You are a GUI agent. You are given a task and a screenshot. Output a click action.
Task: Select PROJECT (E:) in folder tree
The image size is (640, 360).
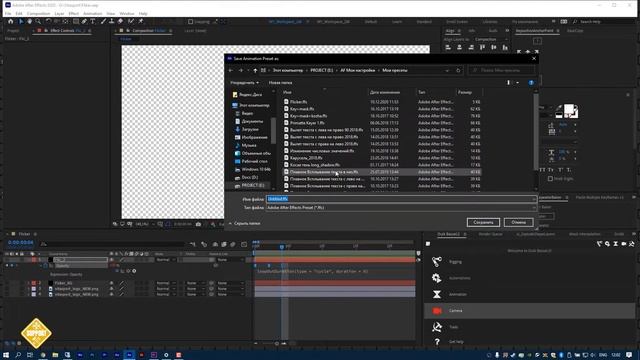pyautogui.click(x=253, y=185)
